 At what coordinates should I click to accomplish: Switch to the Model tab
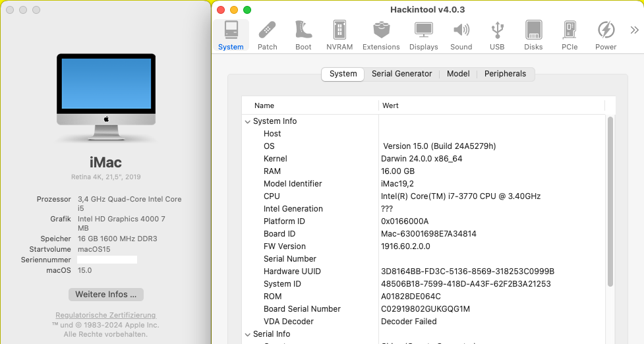[x=458, y=74]
